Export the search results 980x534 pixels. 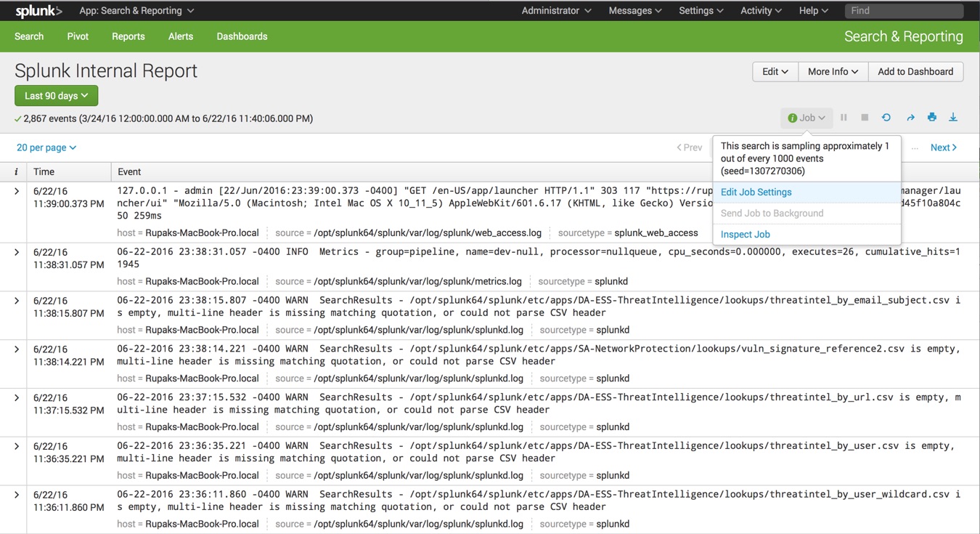click(953, 118)
